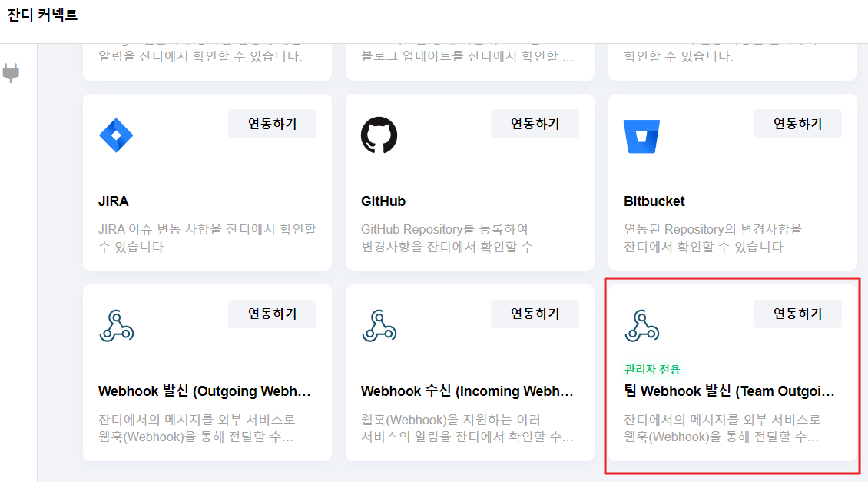Click the 팀 Webhook 발신 (Team Outgoing) title
This screenshot has width=868, height=482.
point(729,391)
